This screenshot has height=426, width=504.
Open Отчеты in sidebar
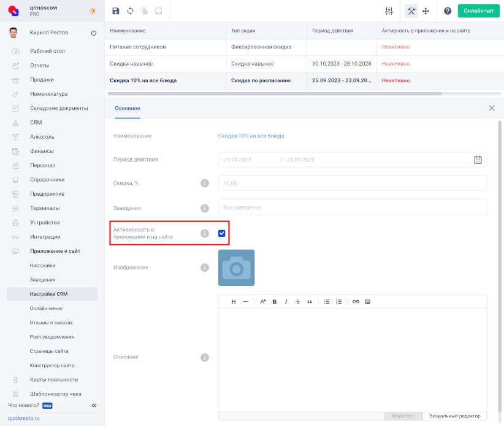tap(39, 65)
